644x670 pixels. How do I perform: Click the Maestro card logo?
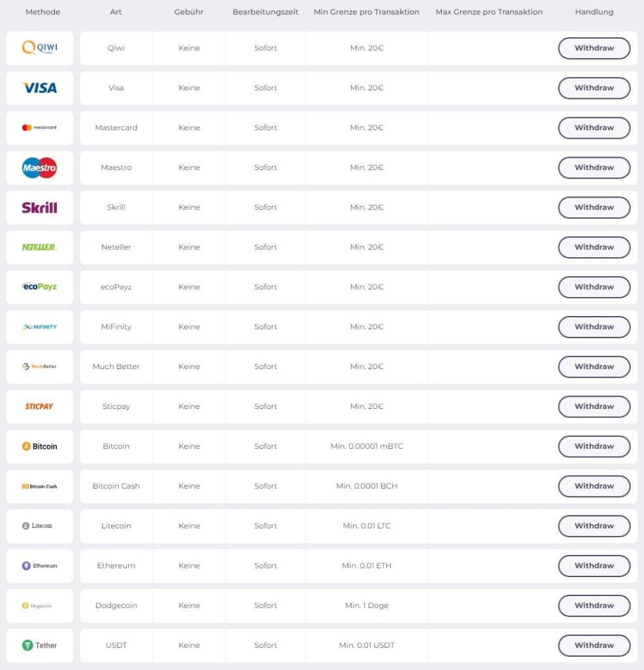tap(39, 167)
